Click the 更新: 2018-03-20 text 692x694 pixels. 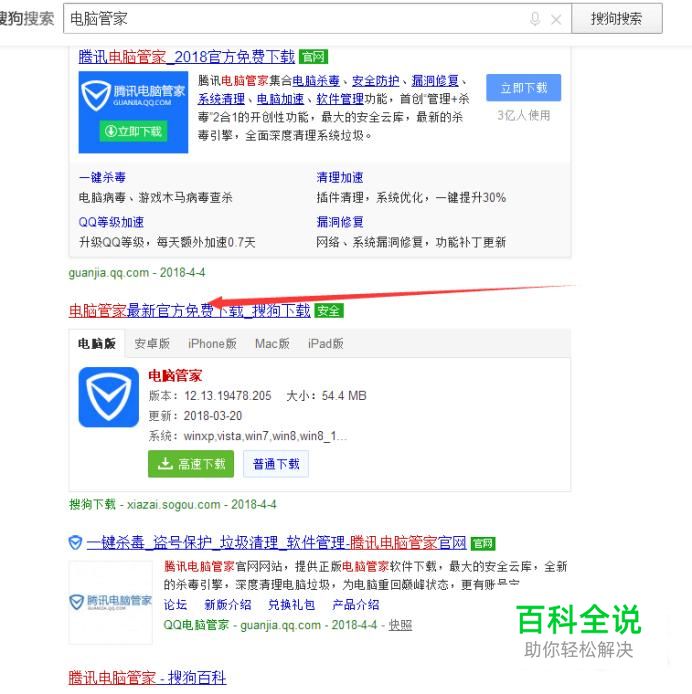pos(195,416)
